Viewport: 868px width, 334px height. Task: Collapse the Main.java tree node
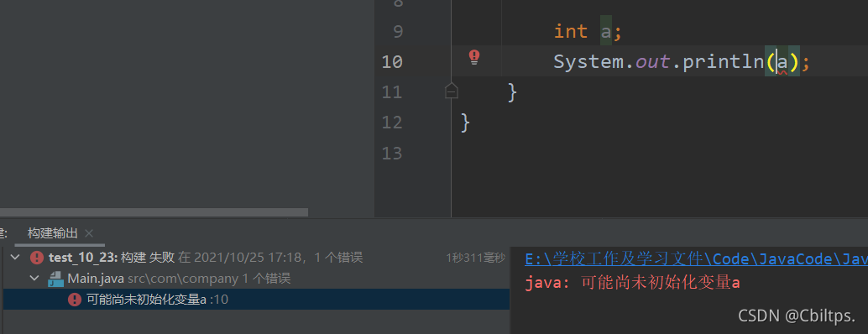pos(34,278)
